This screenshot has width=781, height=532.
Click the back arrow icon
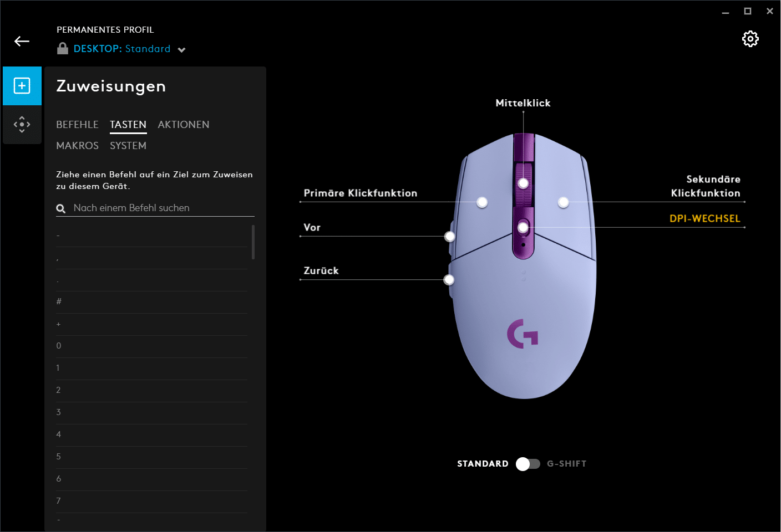point(22,42)
